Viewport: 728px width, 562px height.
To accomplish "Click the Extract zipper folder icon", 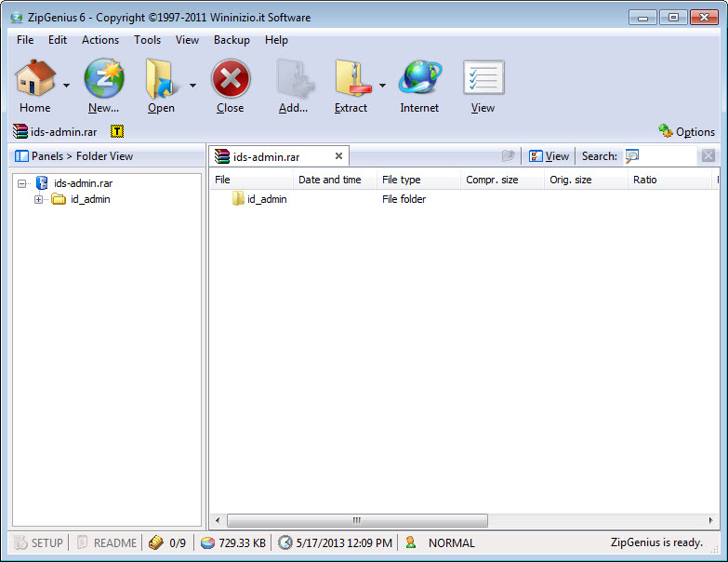I will 353,78.
